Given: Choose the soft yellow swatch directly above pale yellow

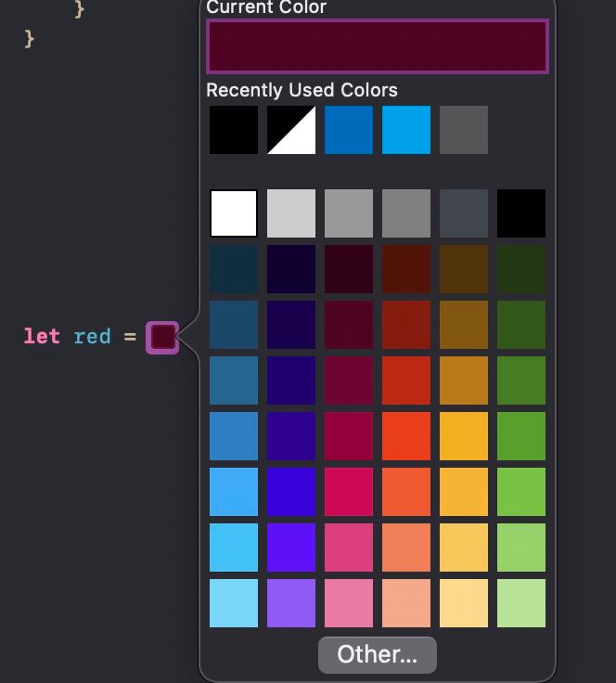Looking at the screenshot, I should tap(464, 548).
